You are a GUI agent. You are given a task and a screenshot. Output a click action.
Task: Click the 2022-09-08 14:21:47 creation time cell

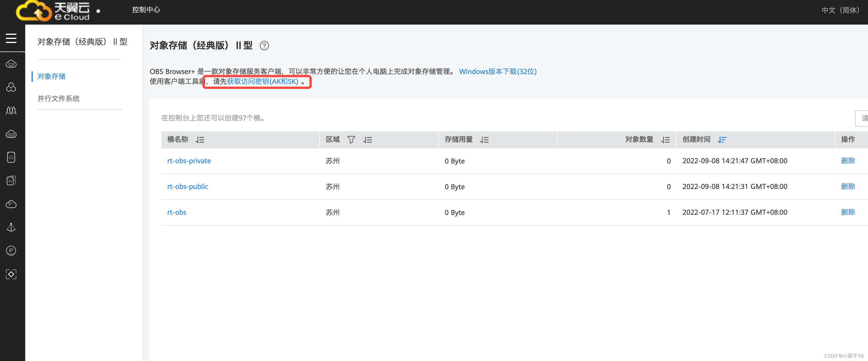click(735, 161)
